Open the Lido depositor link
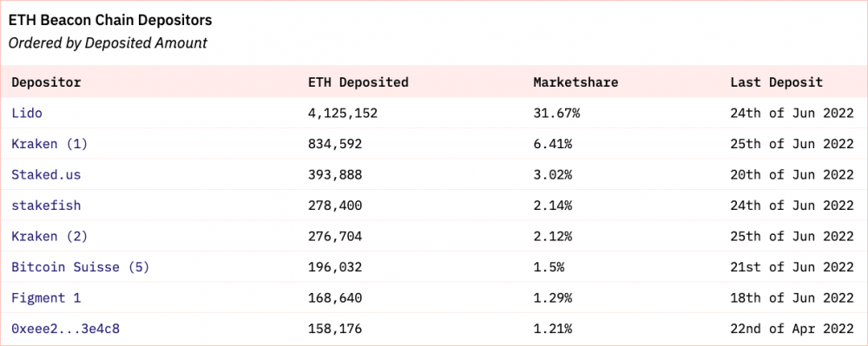868x346 pixels. (x=27, y=114)
